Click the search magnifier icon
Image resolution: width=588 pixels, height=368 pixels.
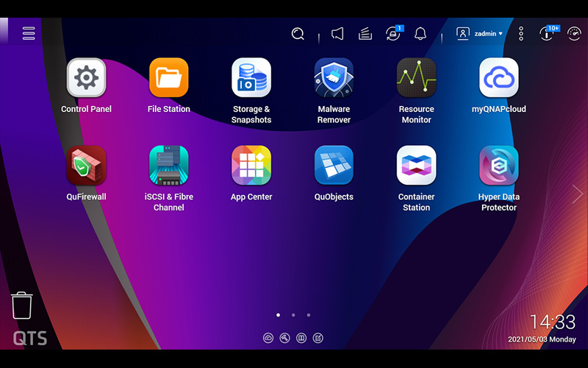(x=298, y=34)
